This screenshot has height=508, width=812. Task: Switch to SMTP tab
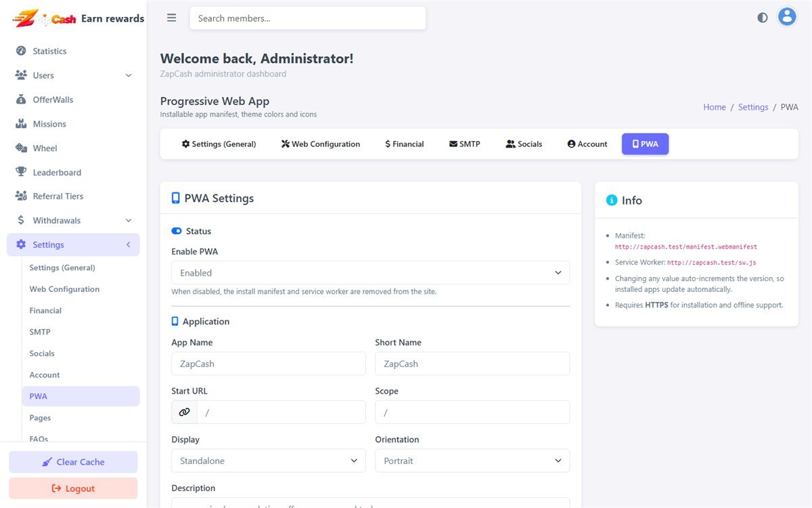coord(465,144)
